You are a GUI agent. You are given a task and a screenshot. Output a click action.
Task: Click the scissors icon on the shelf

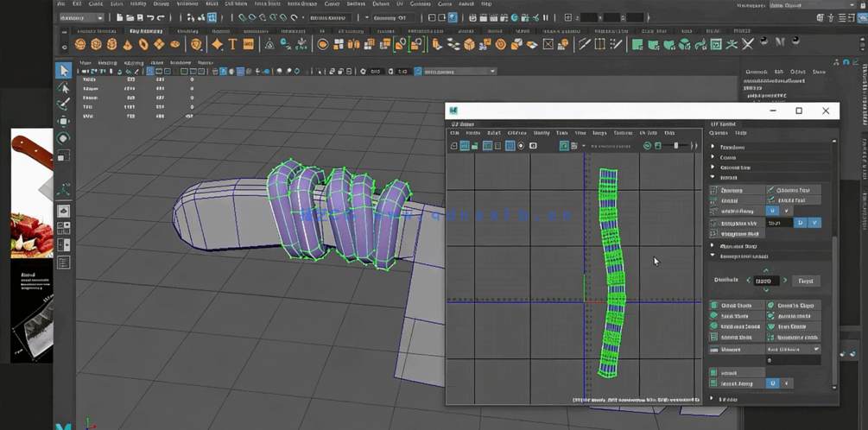(x=747, y=44)
